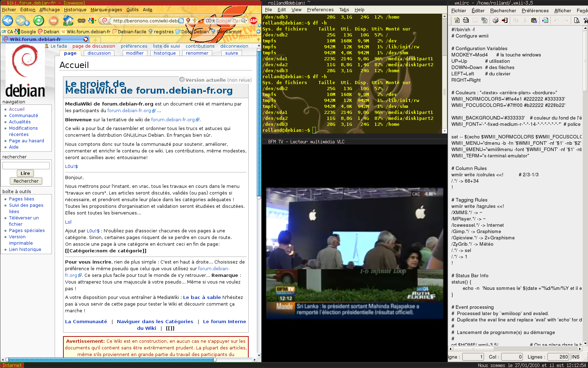The height and width of the screenshot is (368, 588).
Task: Open the Google bookmark in bookmarks bar
Action: [25, 32]
